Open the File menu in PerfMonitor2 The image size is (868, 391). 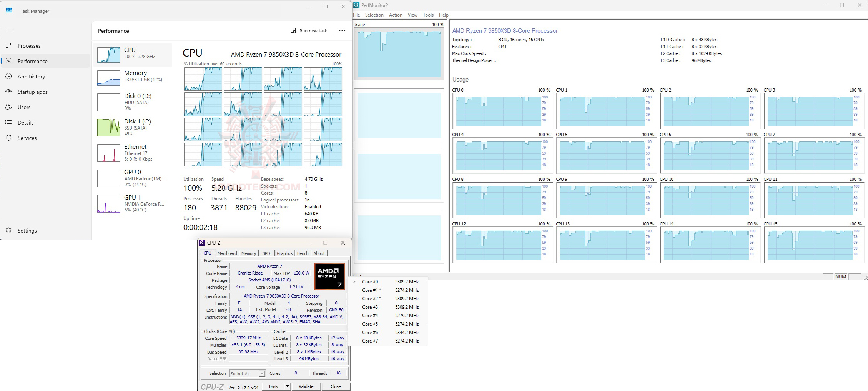(356, 15)
